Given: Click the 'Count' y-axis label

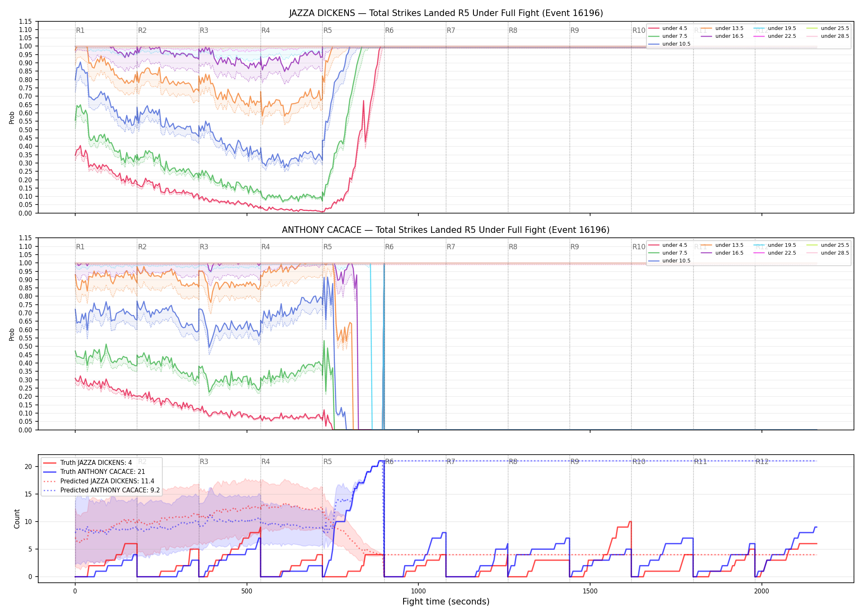Looking at the screenshot, I should pyautogui.click(x=17, y=519).
